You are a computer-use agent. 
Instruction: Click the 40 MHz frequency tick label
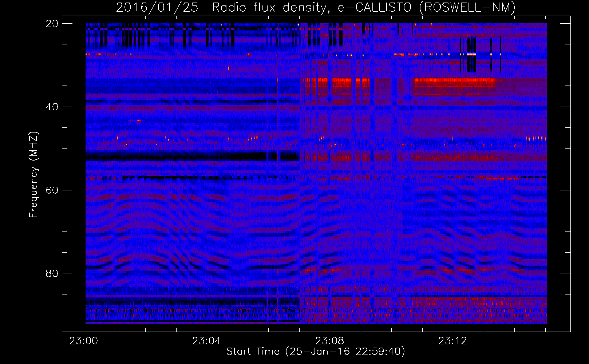point(52,107)
